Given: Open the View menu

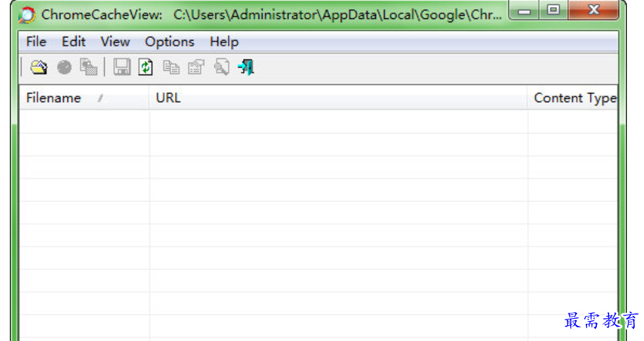Looking at the screenshot, I should 115,42.
